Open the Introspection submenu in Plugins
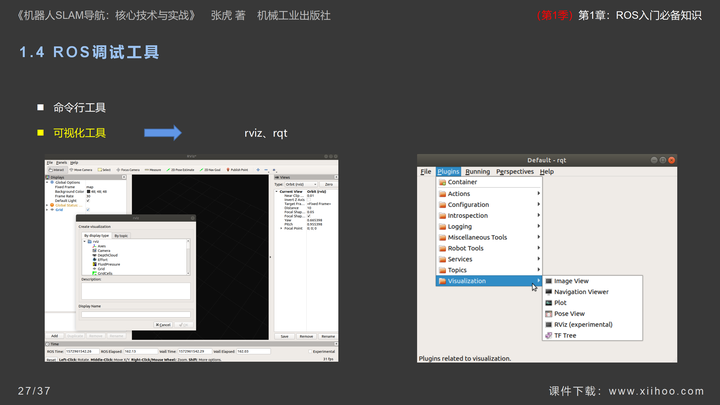 pyautogui.click(x=489, y=216)
